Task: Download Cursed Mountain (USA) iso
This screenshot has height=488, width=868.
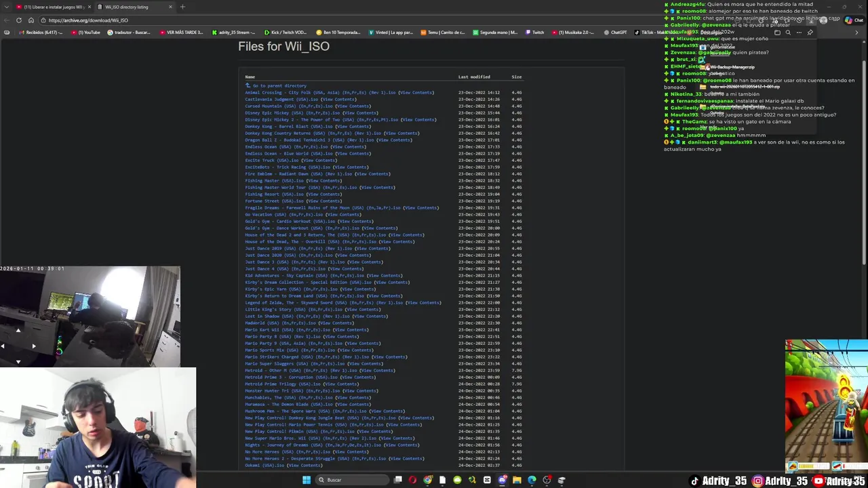Action: [x=288, y=106]
